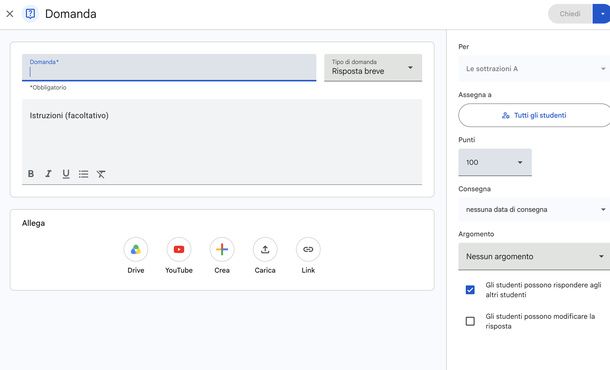Open the Per class dropdown Le sottrazioni A
Viewport: 610px width, 370px height.
click(534, 68)
